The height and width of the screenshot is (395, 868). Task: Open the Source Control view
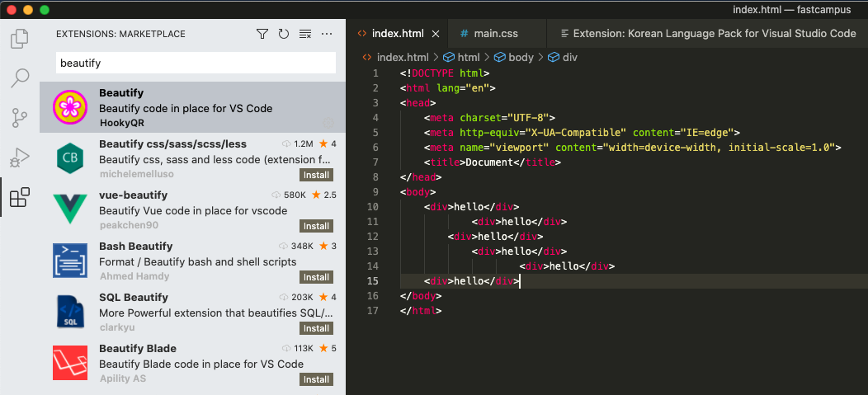20,118
